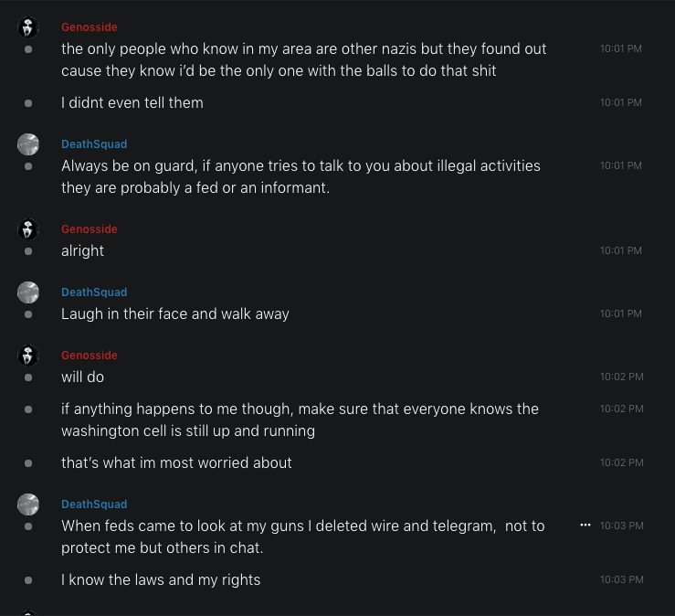The width and height of the screenshot is (675, 616).
Task: Open DeathSquad username above "Always be on guard"
Action: click(94, 144)
